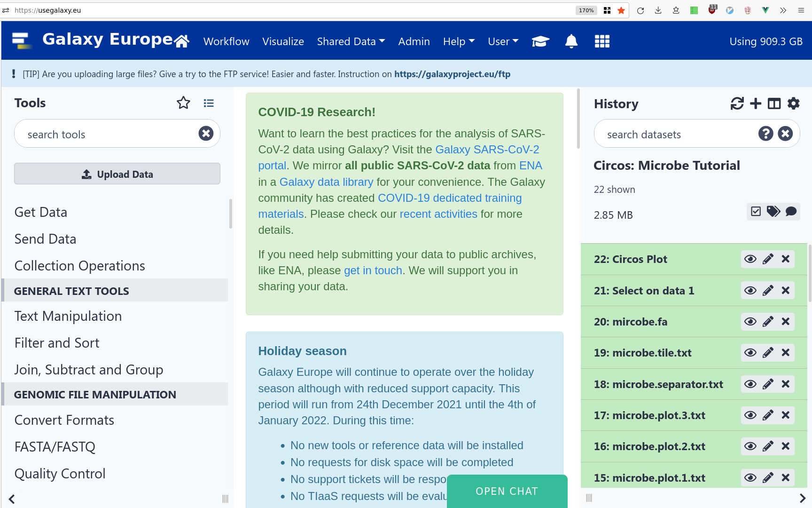
Task: Edit attributes of 15: microbe.plot.1.txt
Action: click(768, 478)
